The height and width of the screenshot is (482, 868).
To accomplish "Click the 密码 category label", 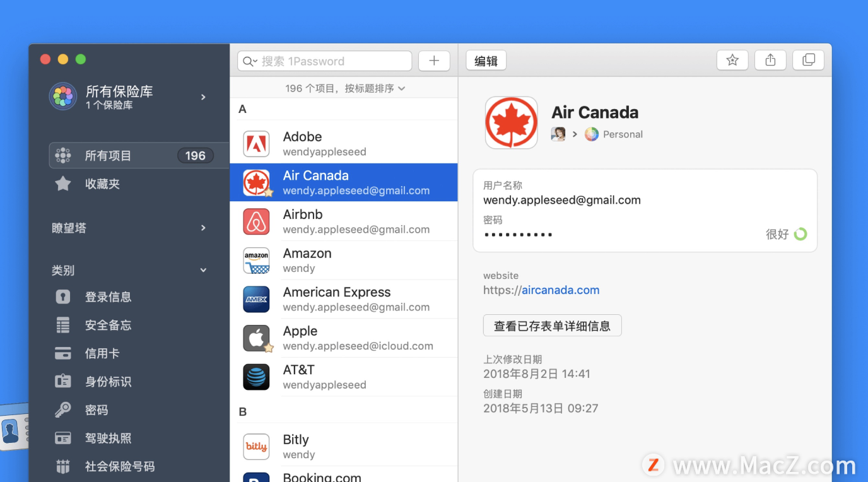I will coord(97,410).
